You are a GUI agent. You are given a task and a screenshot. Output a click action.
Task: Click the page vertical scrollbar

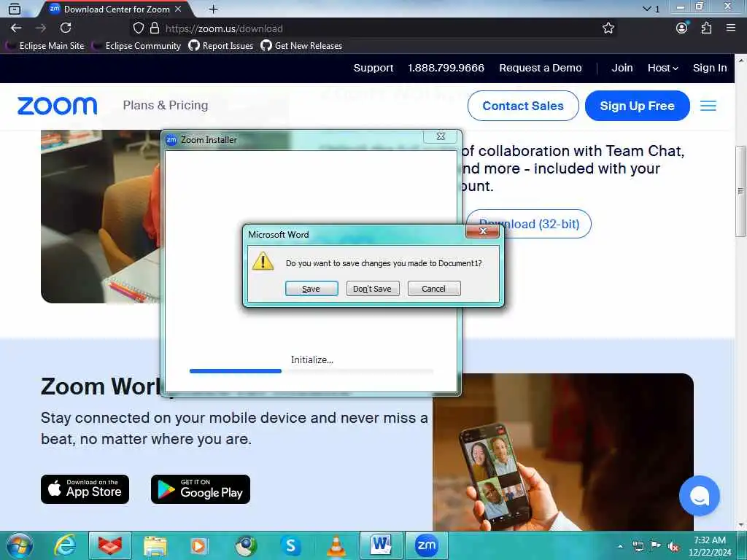(740, 190)
